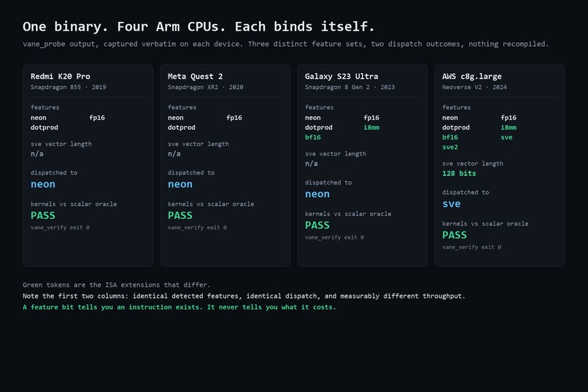Click 'sve vector length' label in AWS card
Image resolution: width=588 pixels, height=392 pixels.
tap(473, 164)
